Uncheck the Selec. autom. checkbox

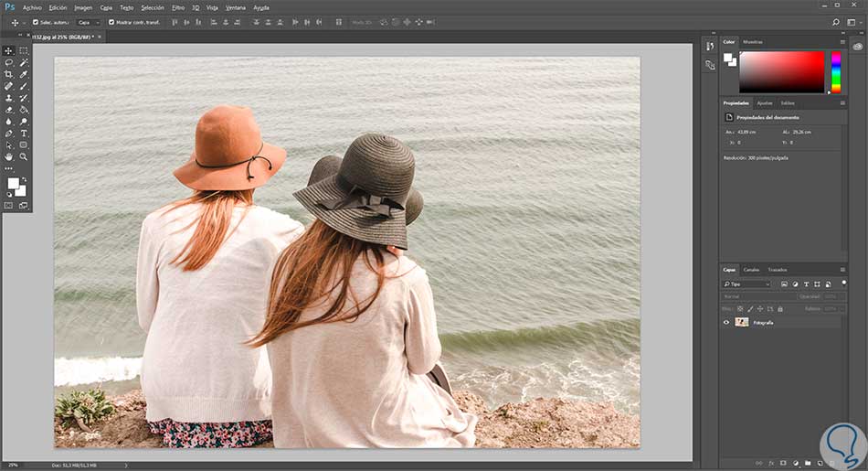(36, 22)
